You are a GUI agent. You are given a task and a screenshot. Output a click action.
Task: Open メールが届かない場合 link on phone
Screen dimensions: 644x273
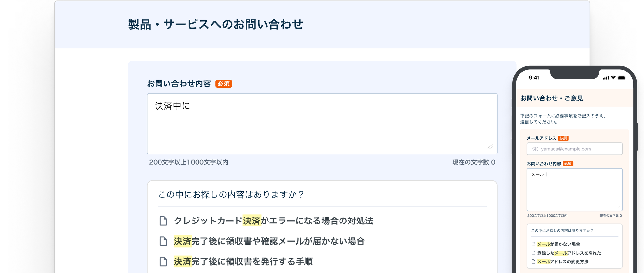pyautogui.click(x=558, y=244)
